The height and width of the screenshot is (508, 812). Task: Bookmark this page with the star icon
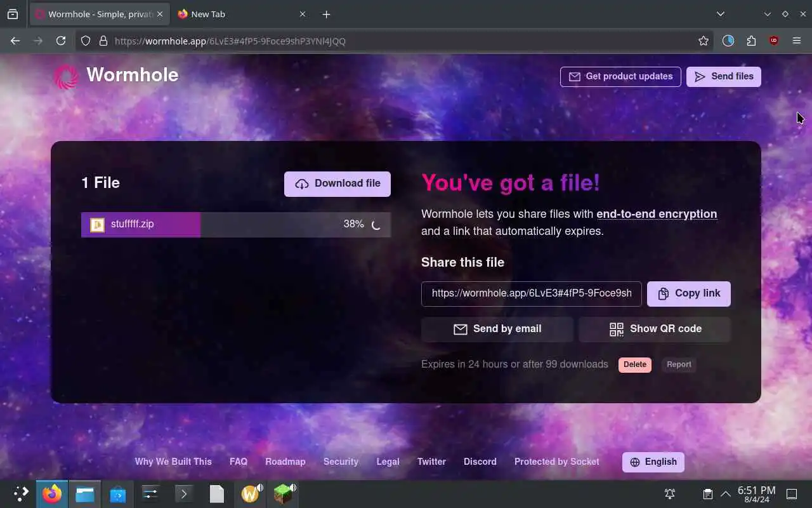[x=703, y=41]
